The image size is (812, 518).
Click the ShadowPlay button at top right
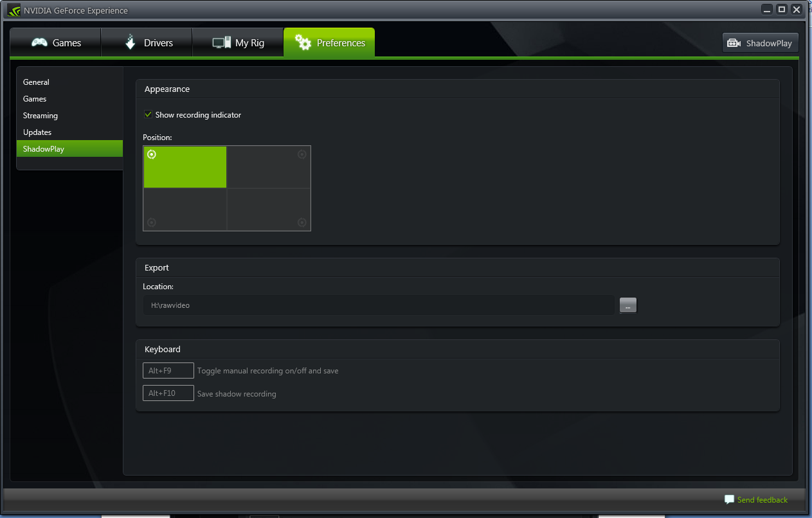click(x=761, y=43)
